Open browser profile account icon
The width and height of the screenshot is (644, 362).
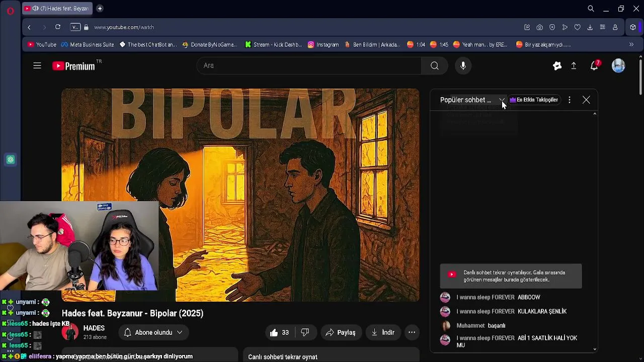615,27
